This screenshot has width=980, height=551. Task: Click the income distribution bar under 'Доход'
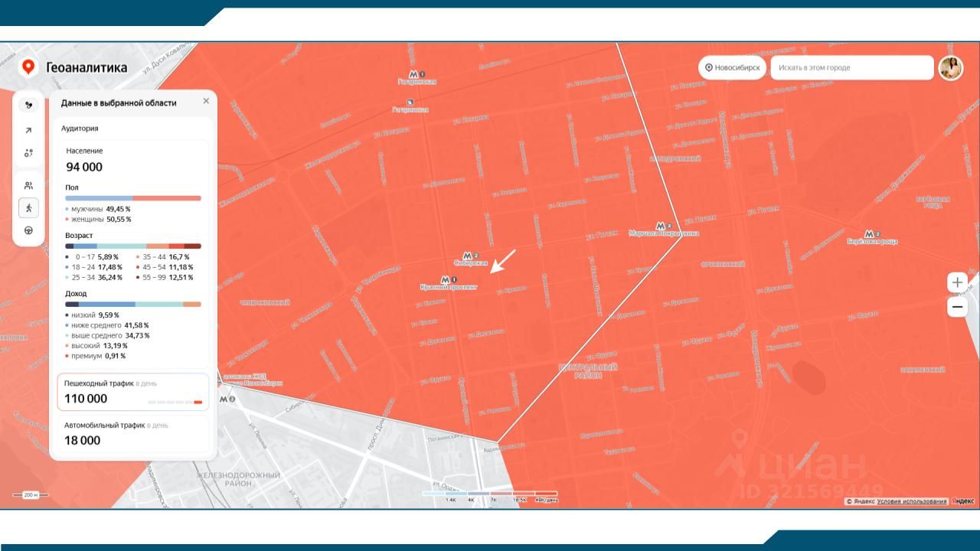[x=133, y=304]
